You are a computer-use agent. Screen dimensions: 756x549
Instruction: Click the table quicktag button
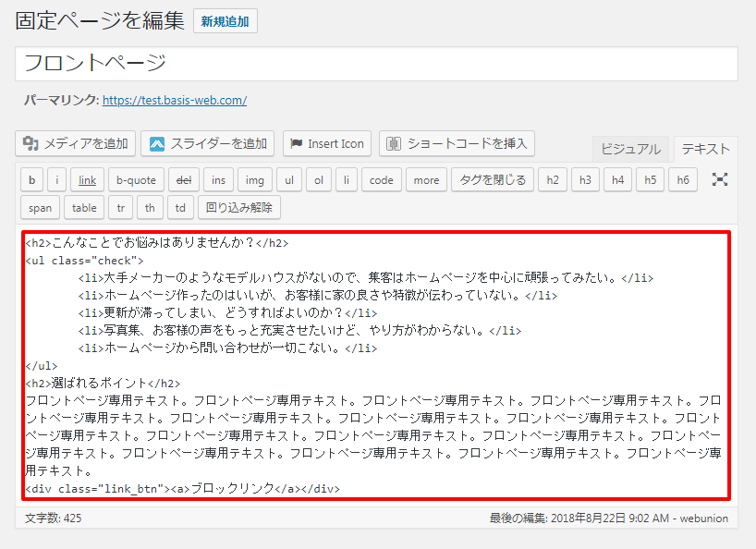[84, 208]
